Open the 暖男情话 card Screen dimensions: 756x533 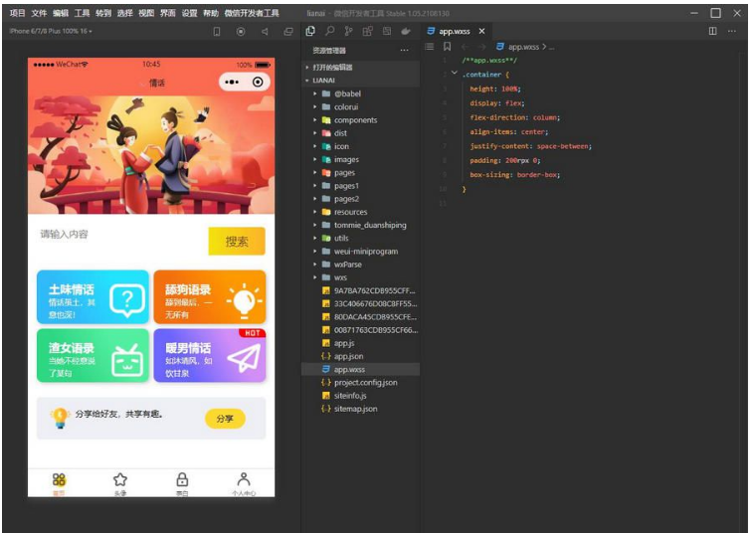(x=210, y=356)
